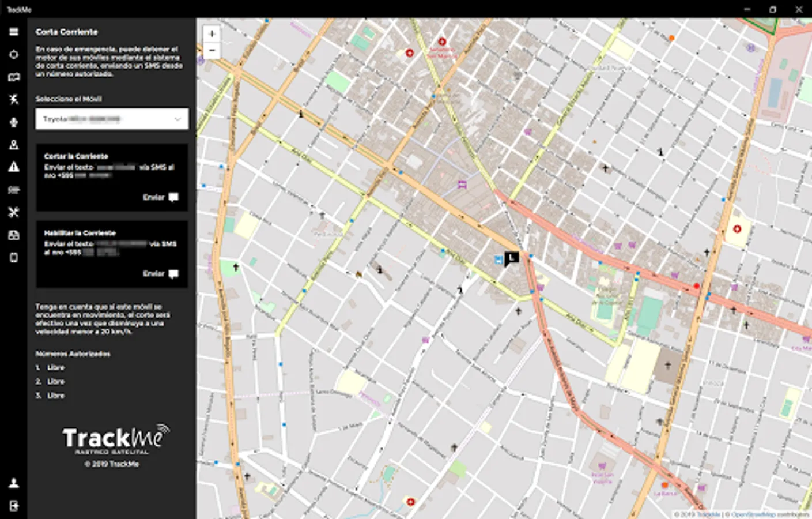This screenshot has width=812, height=519.
Task: Open the maintenance tools icon
Action: coord(14,212)
